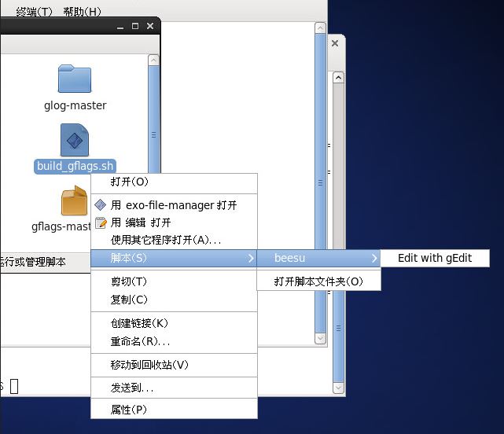Choose 发送到... menu entry
The height and width of the screenshot is (434, 504).
click(x=174, y=388)
